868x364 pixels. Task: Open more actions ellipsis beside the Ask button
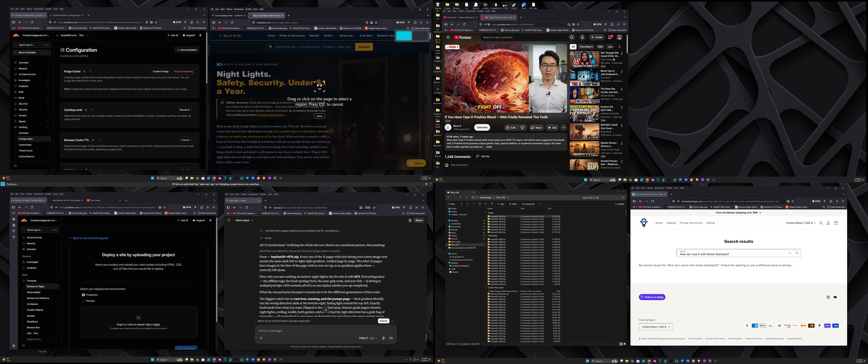tap(563, 128)
